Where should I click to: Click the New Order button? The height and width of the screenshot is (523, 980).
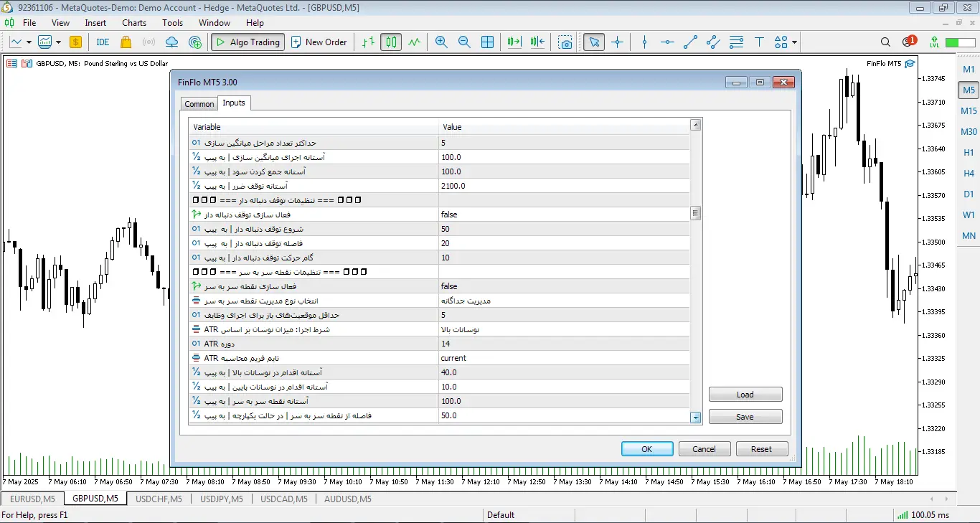pos(319,42)
